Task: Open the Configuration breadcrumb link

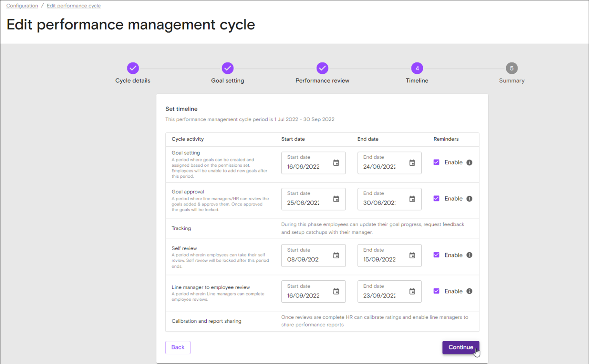Action: (x=22, y=5)
